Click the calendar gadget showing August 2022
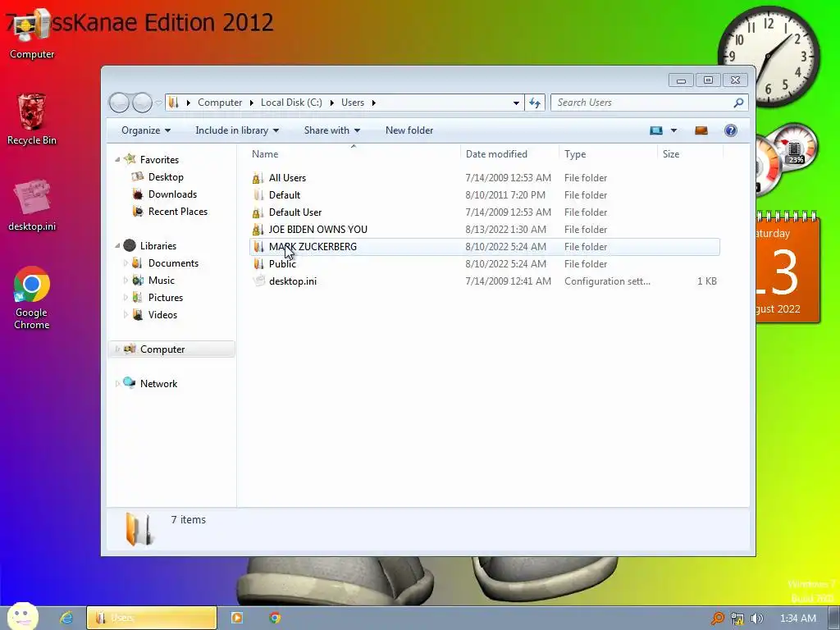Viewport: 840px width, 630px height. pyautogui.click(x=787, y=267)
